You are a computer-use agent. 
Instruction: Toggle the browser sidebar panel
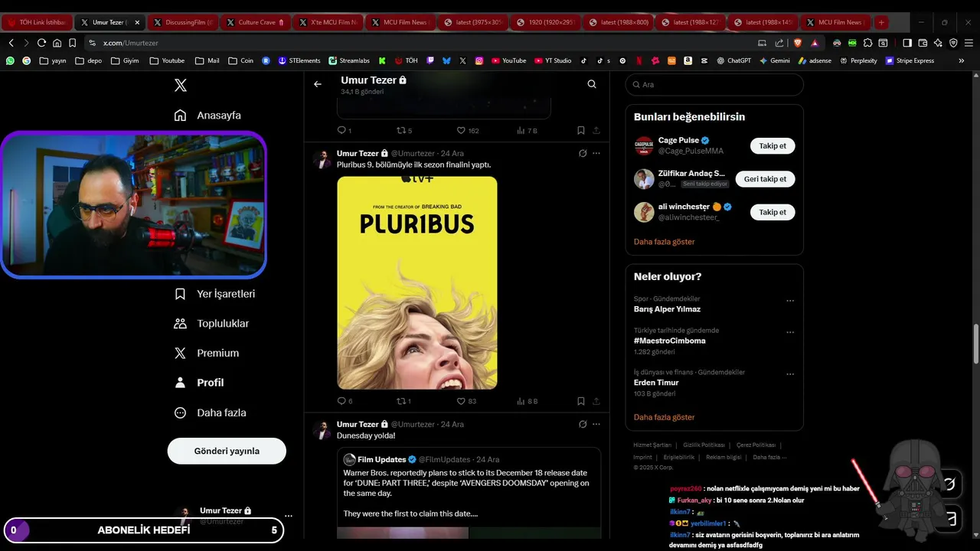pos(907,43)
